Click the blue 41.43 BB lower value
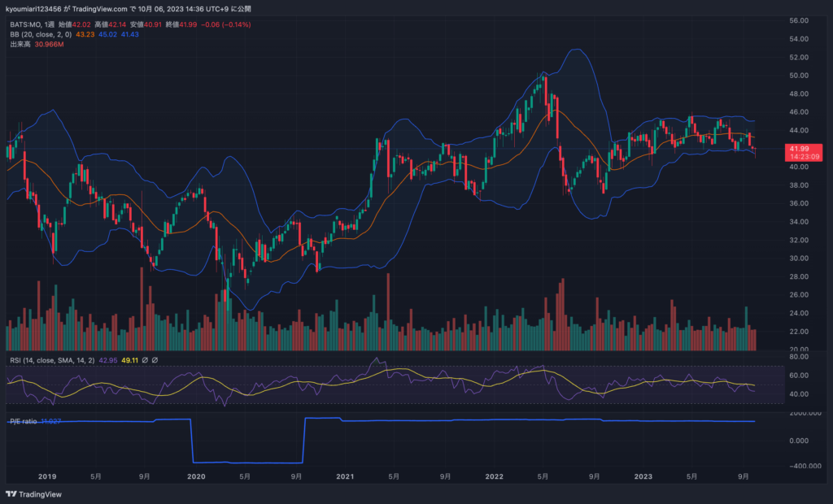The height and width of the screenshot is (504, 833). (129, 34)
